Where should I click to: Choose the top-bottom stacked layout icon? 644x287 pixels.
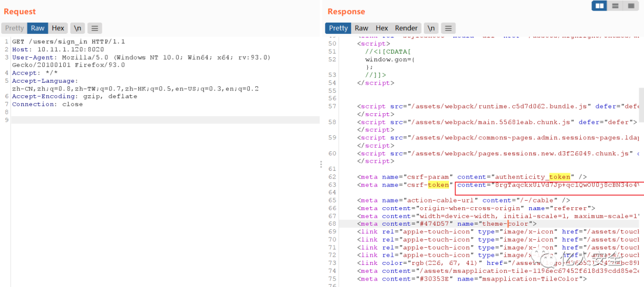click(615, 6)
